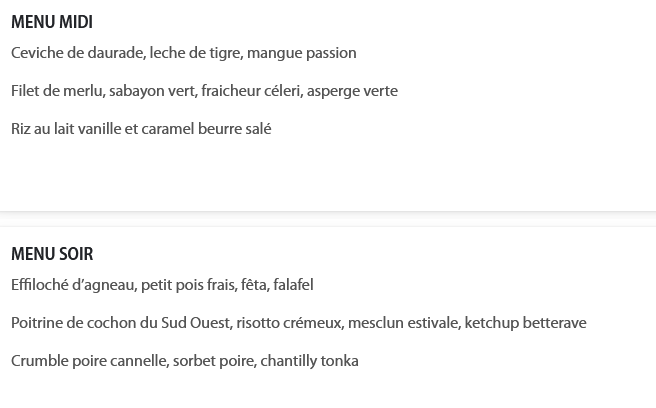The image size is (656, 408).
Task: Select the Crumble poire cannelle dessert line
Action: click(x=184, y=361)
